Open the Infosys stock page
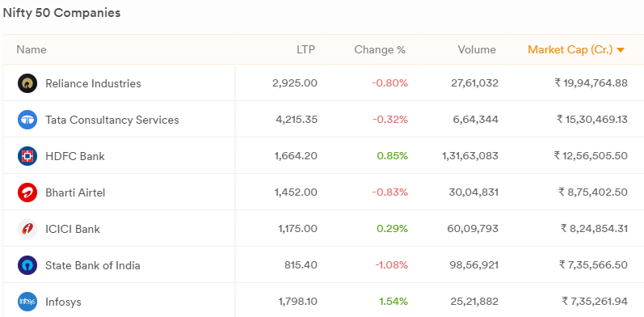The width and height of the screenshot is (644, 317). point(63,302)
